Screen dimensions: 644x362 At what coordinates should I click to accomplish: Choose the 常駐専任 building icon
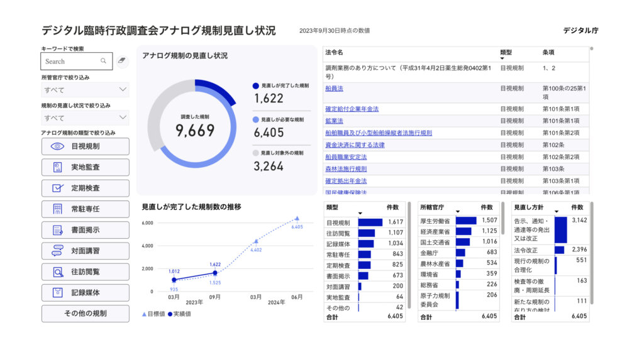(x=57, y=209)
